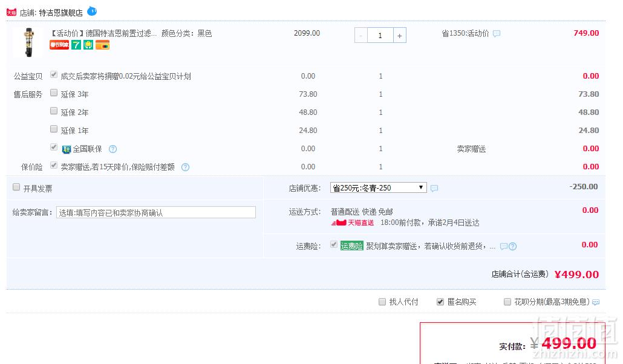This screenshot has height=364, width=623.
Task: Check the 找人代付 option
Action: pyautogui.click(x=382, y=302)
